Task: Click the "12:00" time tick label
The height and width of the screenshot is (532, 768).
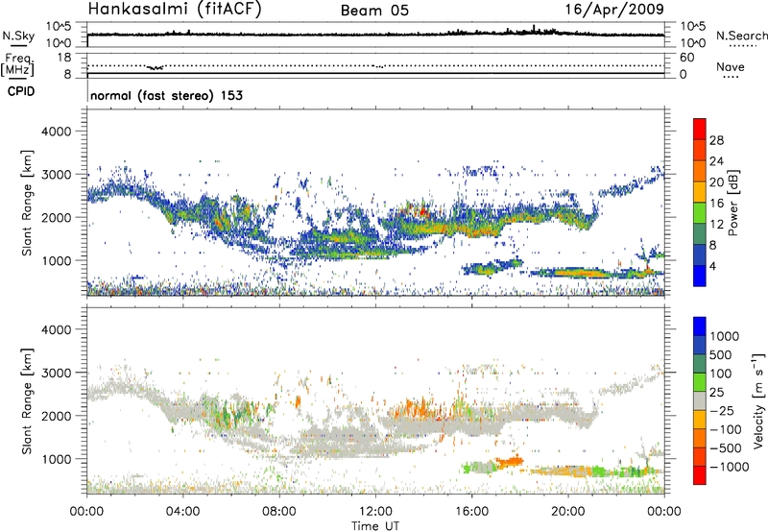Action: (375, 512)
